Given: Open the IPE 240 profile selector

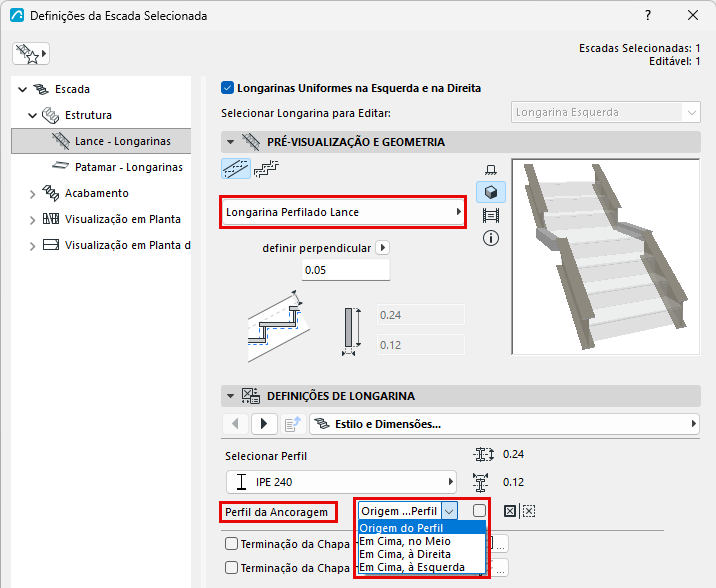Looking at the screenshot, I should pos(341,482).
